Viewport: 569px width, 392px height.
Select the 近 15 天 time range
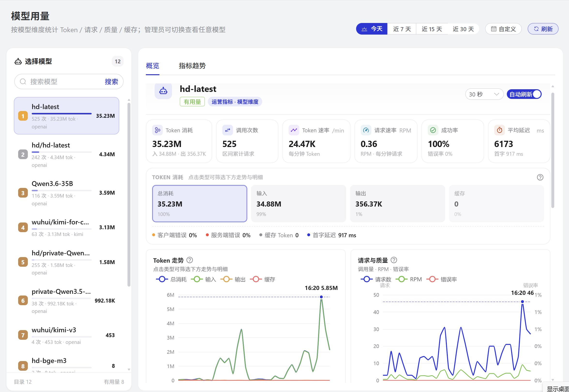coord(432,29)
